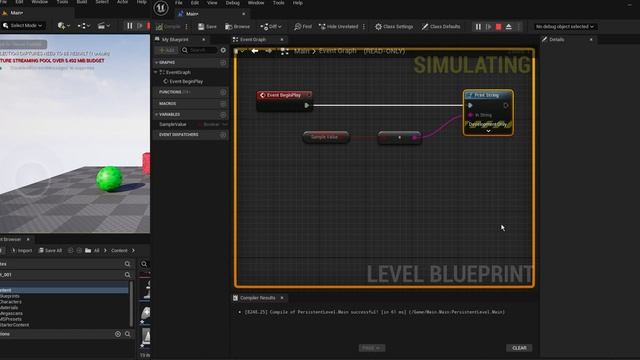Go back in graph navigation
Viewport: 640px width, 360px height.
pyautogui.click(x=255, y=51)
